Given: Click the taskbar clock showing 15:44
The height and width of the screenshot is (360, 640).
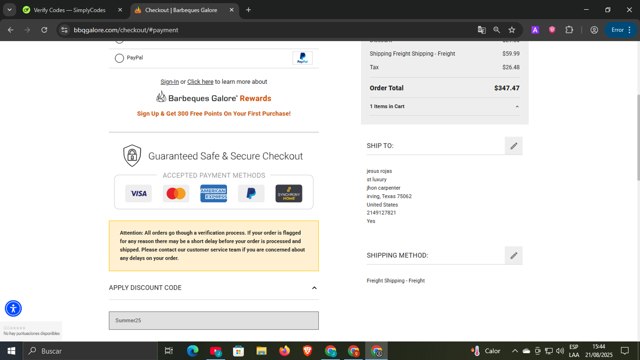Looking at the screenshot, I should point(599,351).
